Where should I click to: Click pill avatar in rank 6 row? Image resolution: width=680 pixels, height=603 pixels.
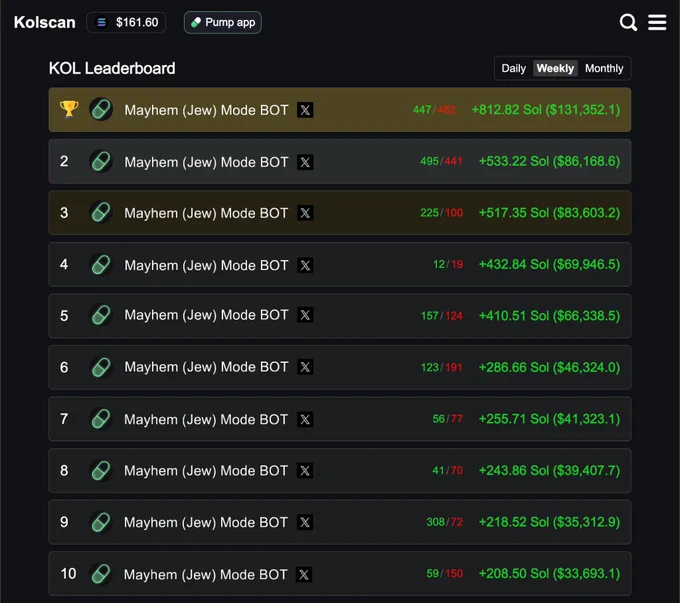click(x=101, y=367)
